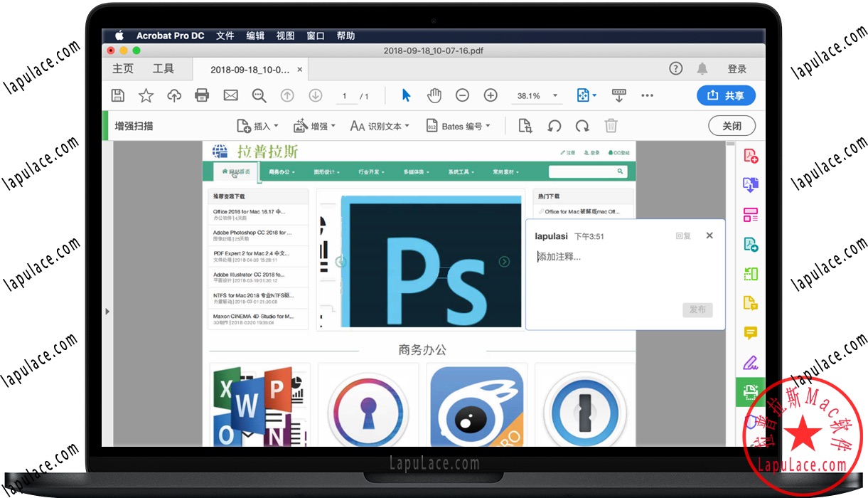
Task: Open the 视图 menu in the menu bar
Action: tap(285, 36)
